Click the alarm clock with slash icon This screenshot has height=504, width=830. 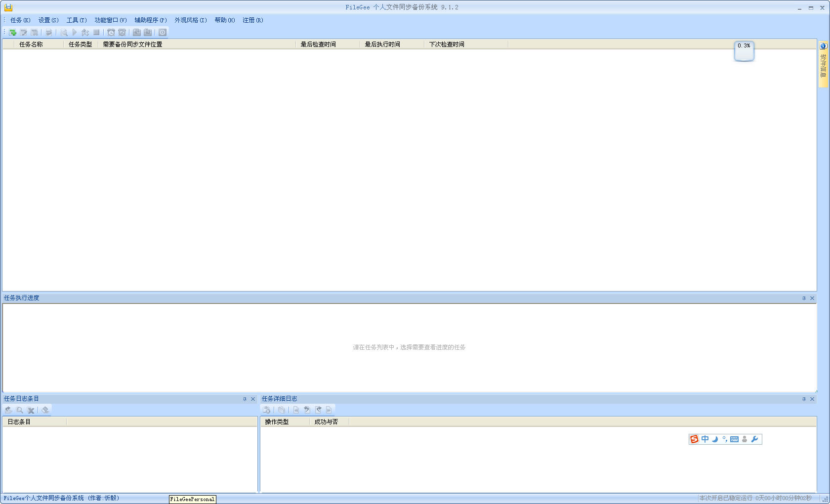[x=122, y=33]
